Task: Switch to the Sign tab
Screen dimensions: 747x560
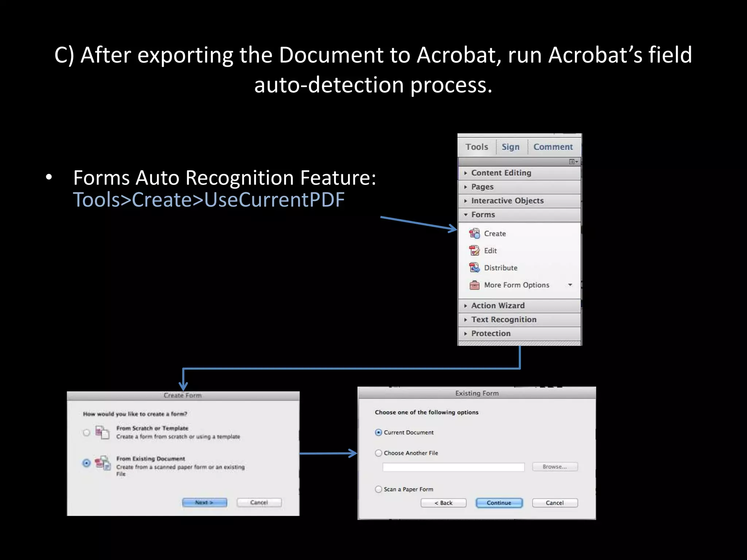Action: click(510, 147)
